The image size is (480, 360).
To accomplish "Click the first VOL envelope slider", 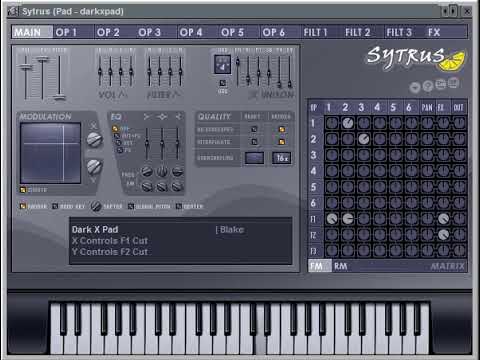I will click(100, 71).
